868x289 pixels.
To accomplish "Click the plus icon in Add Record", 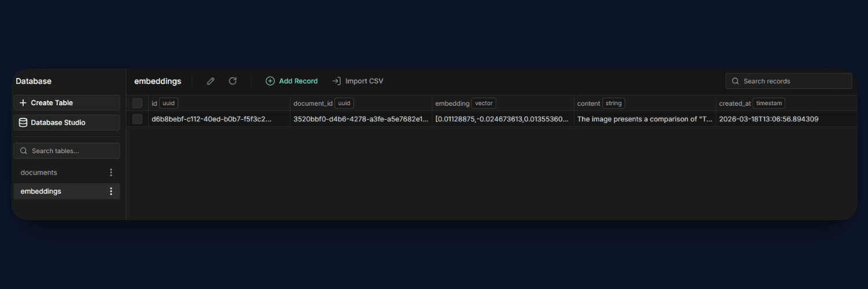I will (270, 81).
